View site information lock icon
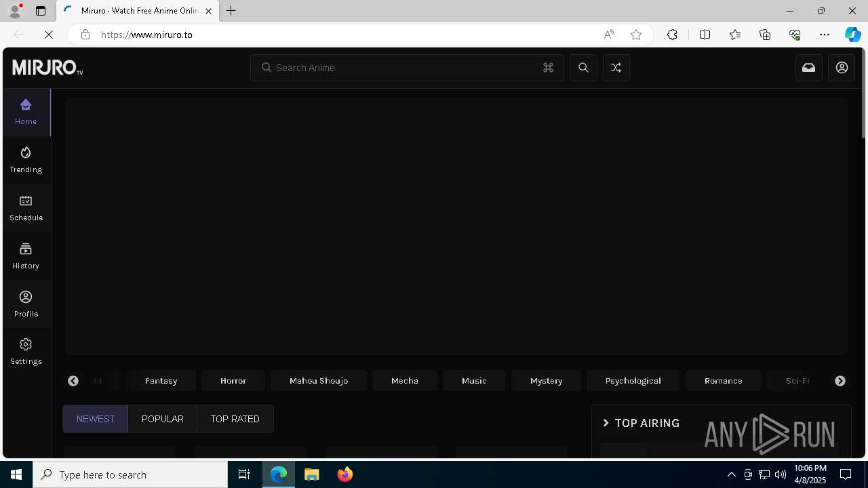This screenshot has height=488, width=868. [85, 35]
